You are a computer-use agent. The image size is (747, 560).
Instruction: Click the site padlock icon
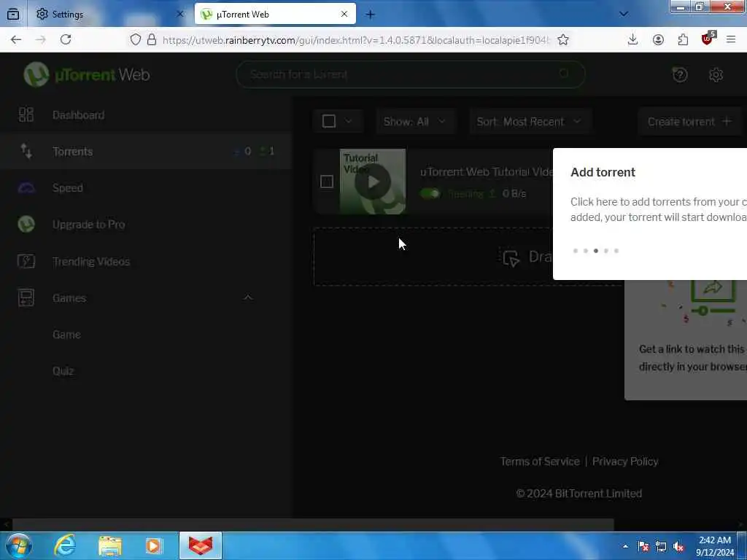[x=152, y=39]
